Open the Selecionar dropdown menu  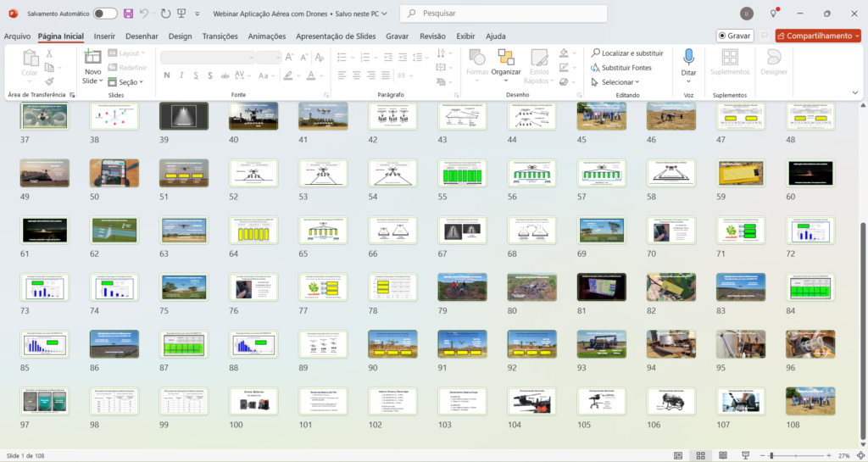point(615,82)
